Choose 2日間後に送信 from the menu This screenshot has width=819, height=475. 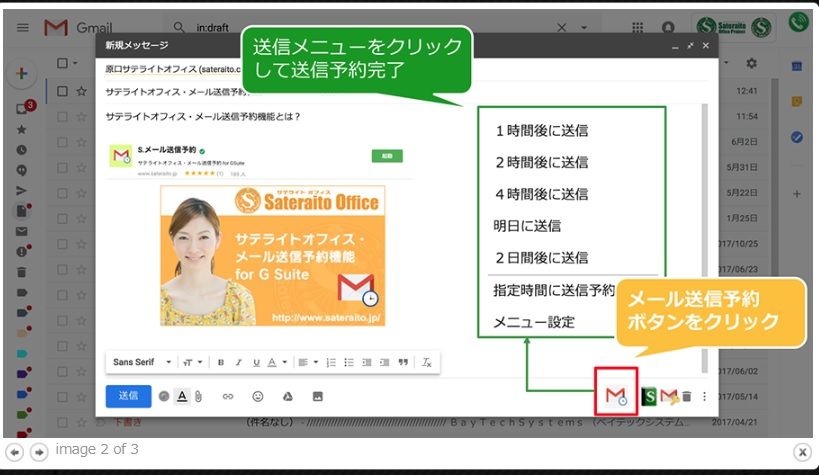tap(542, 258)
